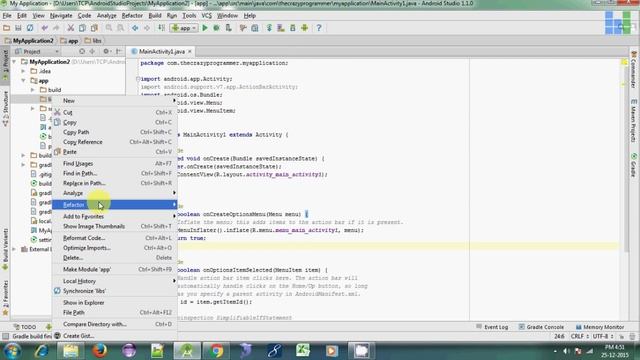Start Debug with the bug icon
The image size is (640, 360).
point(216,28)
